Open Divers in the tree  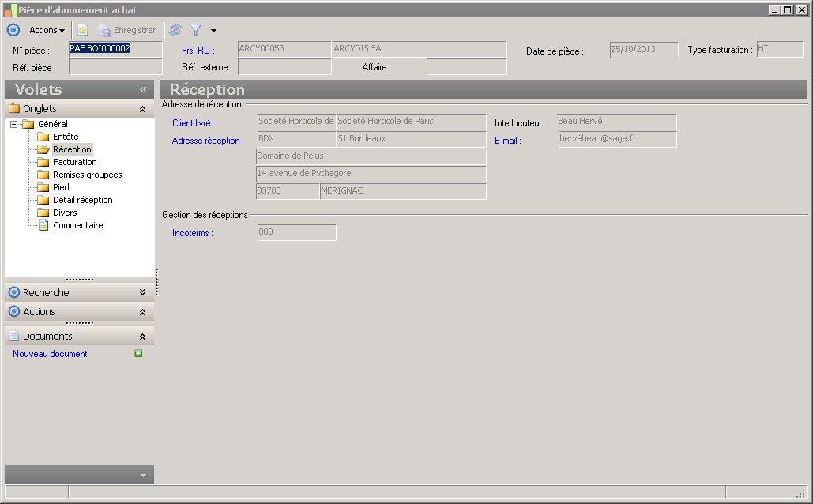coord(65,213)
